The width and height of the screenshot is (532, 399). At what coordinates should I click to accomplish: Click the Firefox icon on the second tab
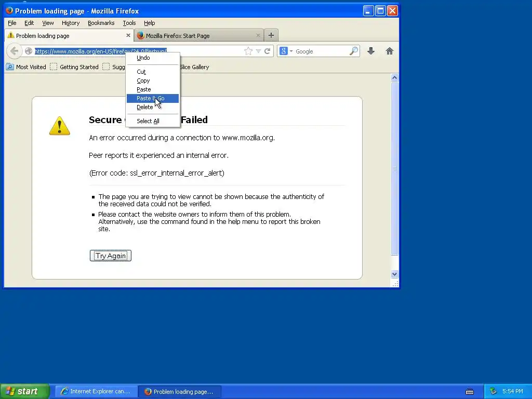[140, 35]
